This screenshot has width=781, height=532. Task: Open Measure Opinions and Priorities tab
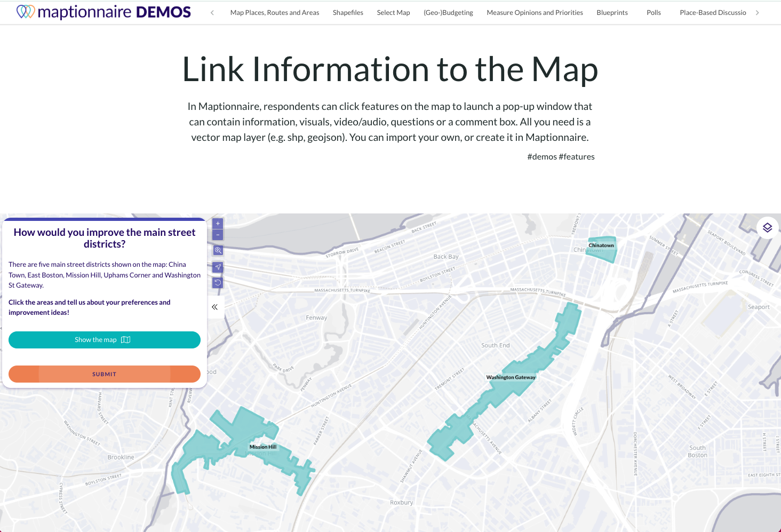[535, 12]
